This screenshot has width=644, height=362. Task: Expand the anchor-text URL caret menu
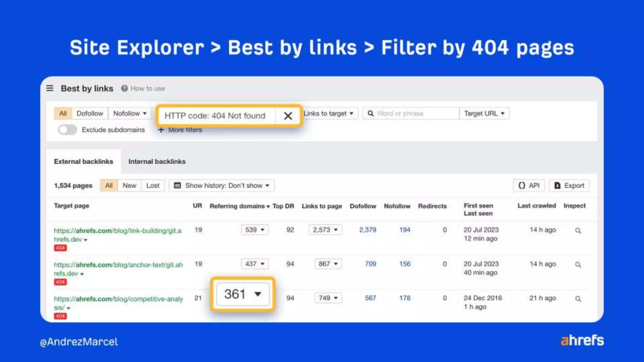(82, 274)
